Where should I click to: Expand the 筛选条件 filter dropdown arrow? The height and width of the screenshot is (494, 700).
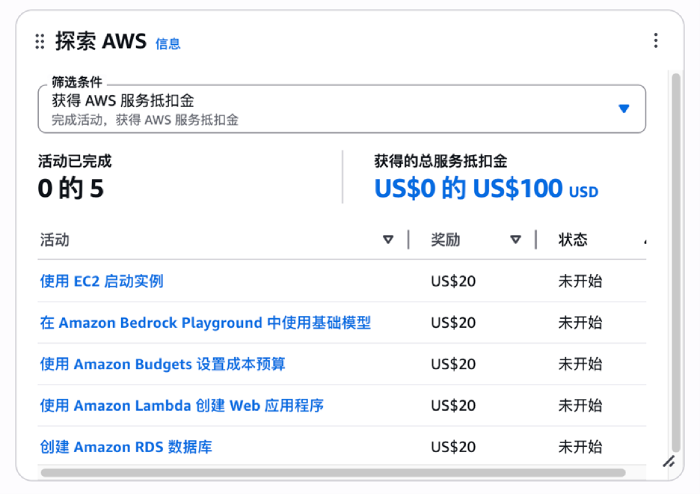pos(624,109)
